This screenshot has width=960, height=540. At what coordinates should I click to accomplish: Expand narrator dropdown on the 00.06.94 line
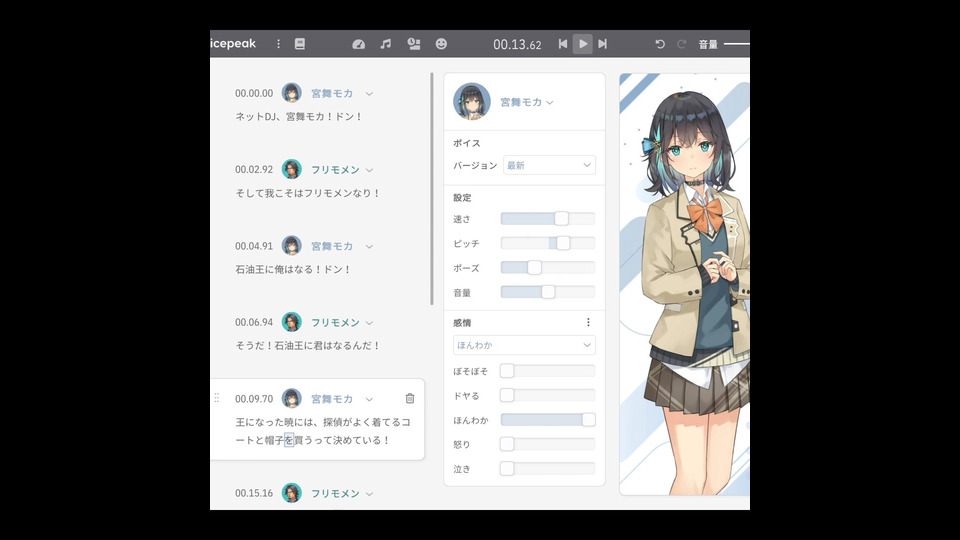tap(369, 323)
